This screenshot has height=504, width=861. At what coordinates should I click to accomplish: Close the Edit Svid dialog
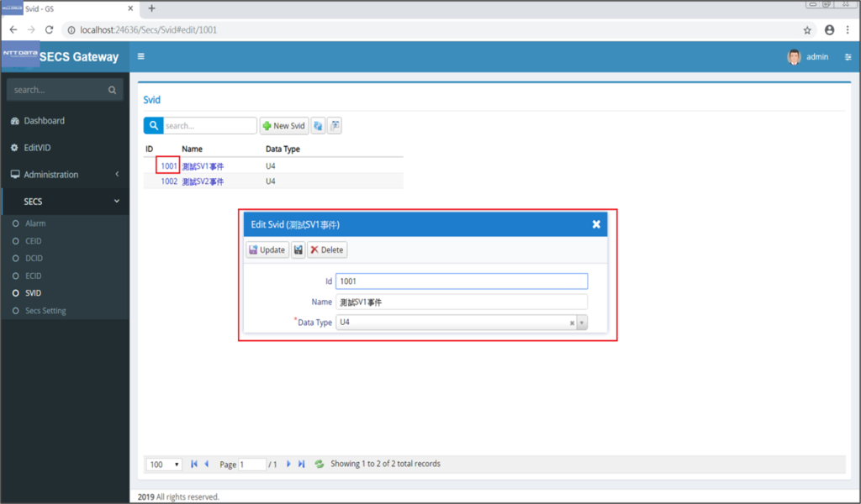tap(596, 224)
